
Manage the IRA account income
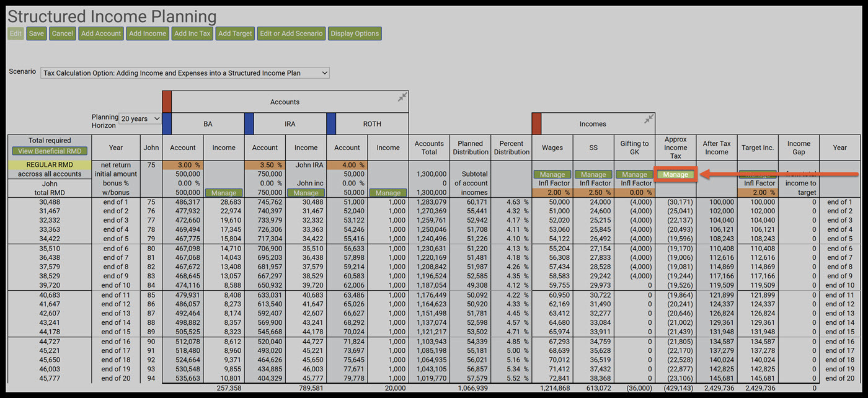click(306, 193)
